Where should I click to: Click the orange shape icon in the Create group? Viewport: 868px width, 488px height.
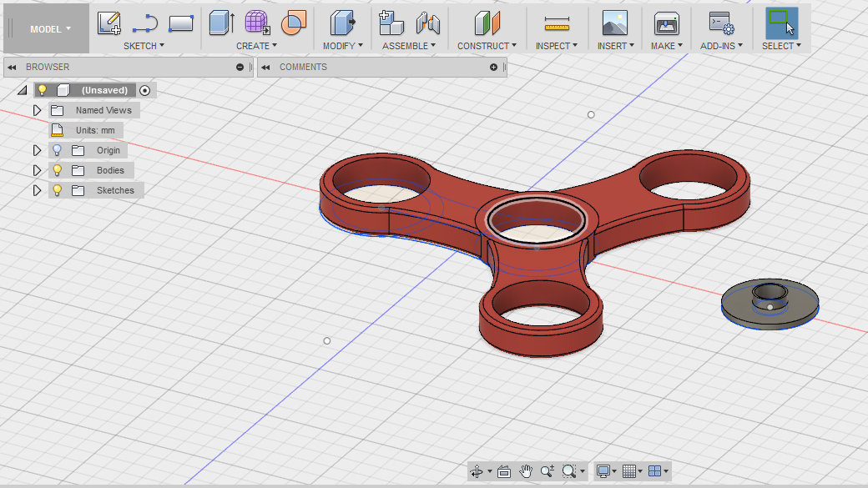[294, 23]
